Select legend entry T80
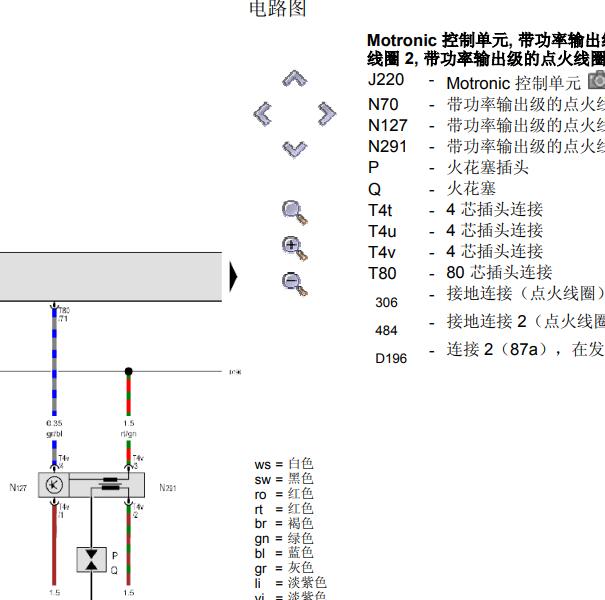605x600 pixels. pyautogui.click(x=382, y=273)
